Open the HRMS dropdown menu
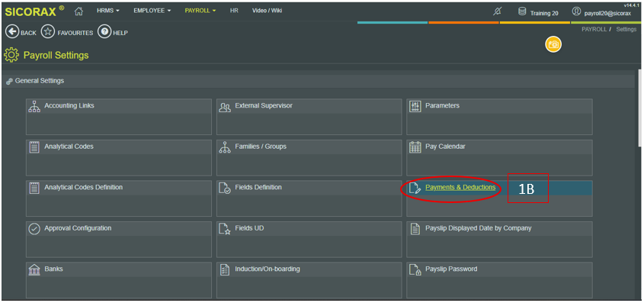The height and width of the screenshot is (303, 644). point(108,11)
